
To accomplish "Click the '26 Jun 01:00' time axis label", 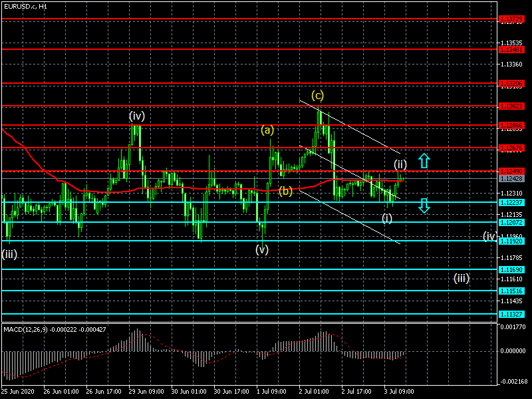I will (x=61, y=391).
